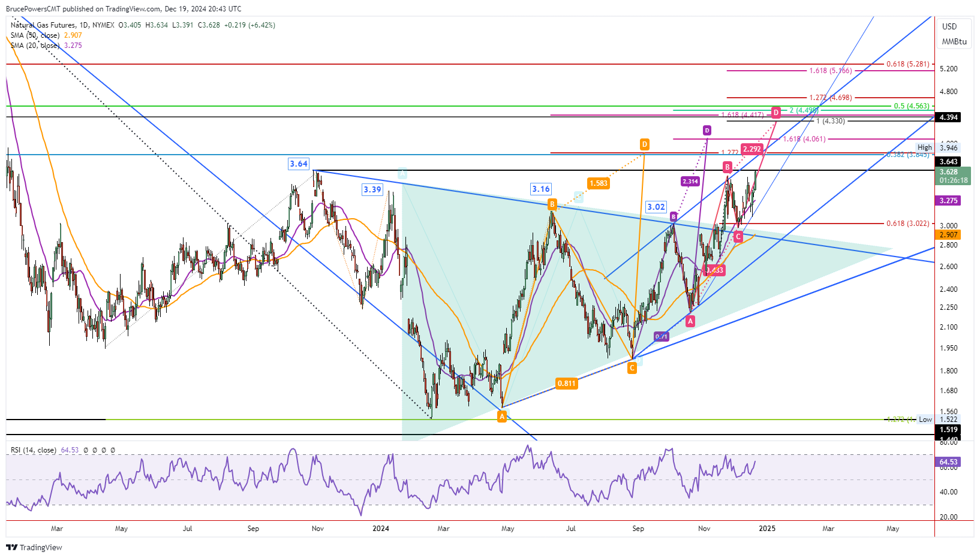Screen dimensions: 980x558
Task: Select the orange 1.583 ratio label
Action: click(x=599, y=183)
